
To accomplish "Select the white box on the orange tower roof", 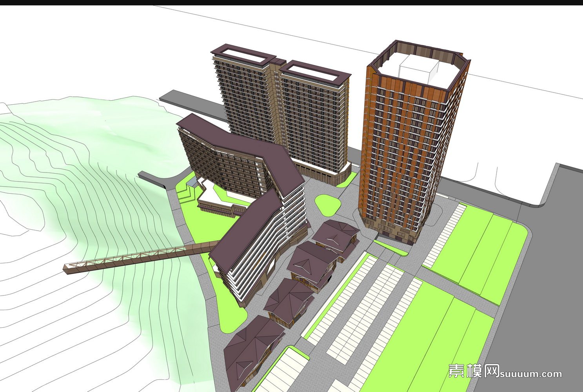I will click(x=418, y=68).
